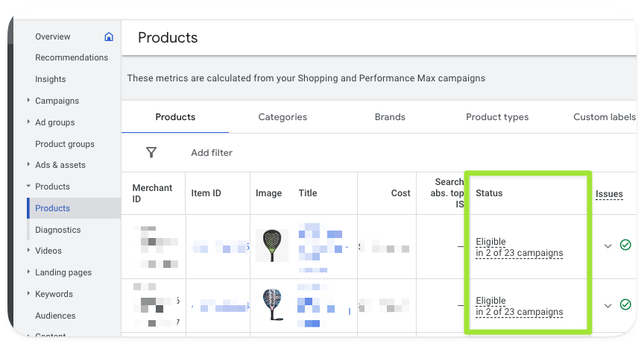Expand the Ad groups sidebar section
Screen dimensions: 644x344
pos(28,122)
